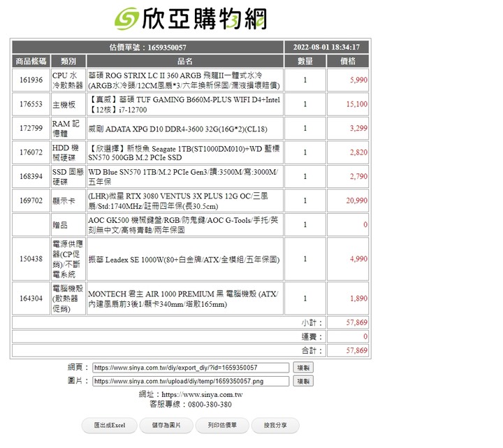Click the 估價單號：1659350057 header
The height and width of the screenshot is (448, 503).
[x=147, y=47]
